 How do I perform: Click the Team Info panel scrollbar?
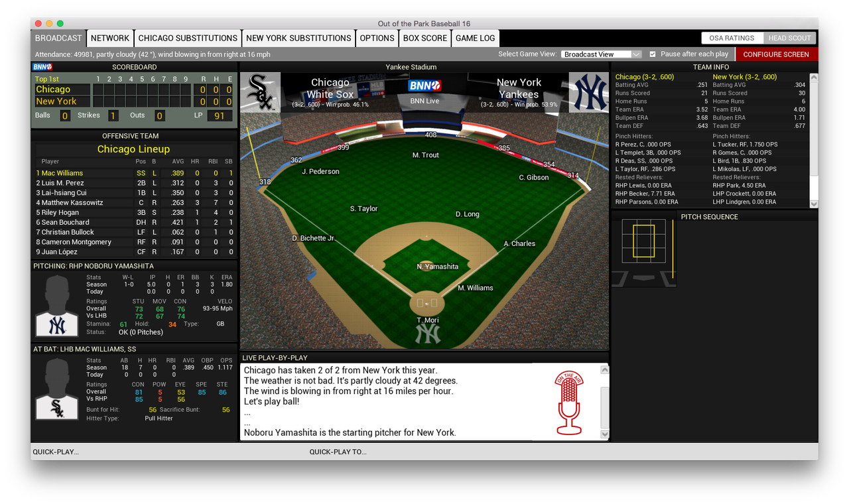814,141
